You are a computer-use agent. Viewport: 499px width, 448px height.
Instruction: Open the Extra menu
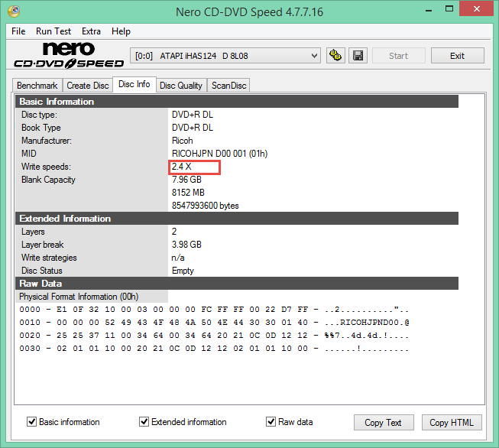(91, 31)
